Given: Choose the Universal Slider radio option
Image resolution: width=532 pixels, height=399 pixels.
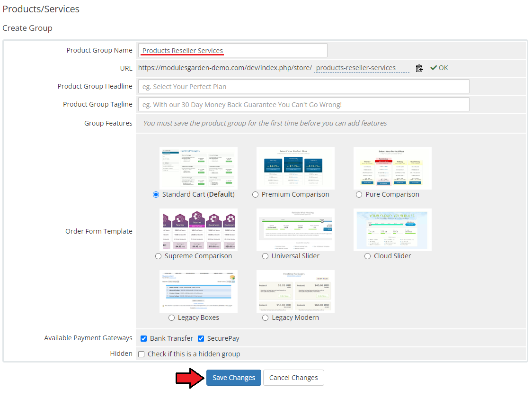Looking at the screenshot, I should coord(265,256).
